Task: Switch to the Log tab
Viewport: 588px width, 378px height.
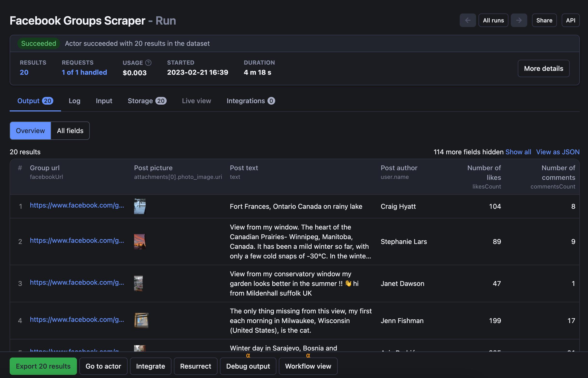Action: [74, 101]
